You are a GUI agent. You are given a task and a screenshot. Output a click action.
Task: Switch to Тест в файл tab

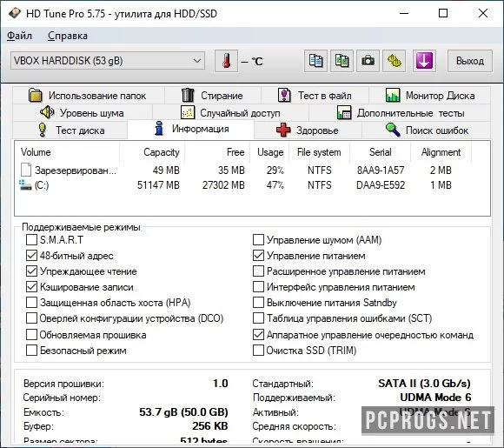pyautogui.click(x=315, y=96)
